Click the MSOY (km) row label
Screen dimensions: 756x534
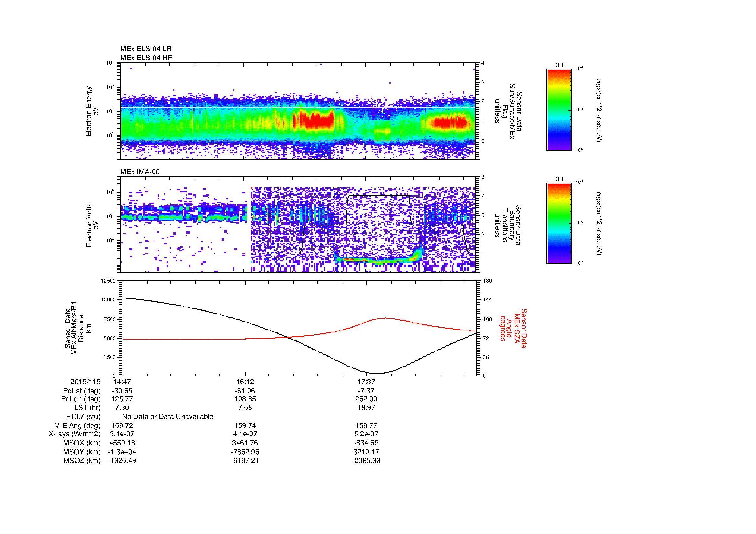[82, 452]
